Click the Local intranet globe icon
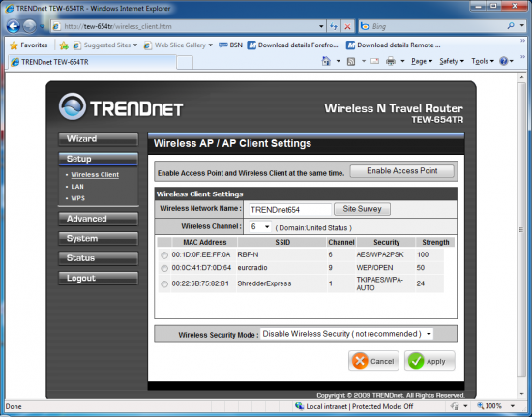Viewport: 532px width, 417px height. (x=299, y=406)
